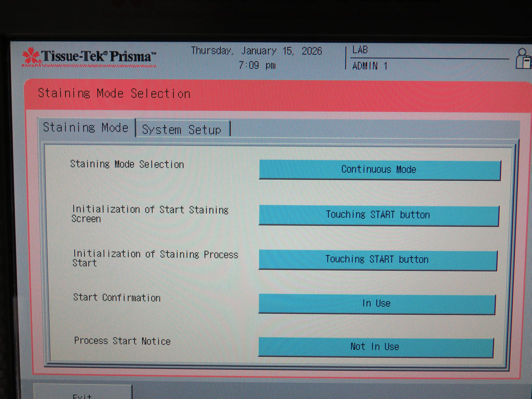Click the 'Start Confirmation' row label
Viewport: 532px width, 399px height.
point(117,298)
